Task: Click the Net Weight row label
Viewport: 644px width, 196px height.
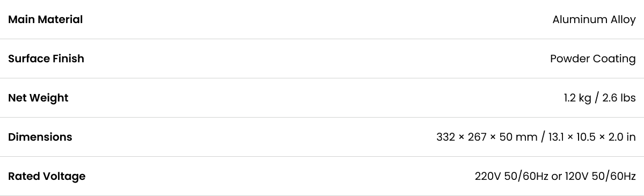Action: [x=38, y=98]
